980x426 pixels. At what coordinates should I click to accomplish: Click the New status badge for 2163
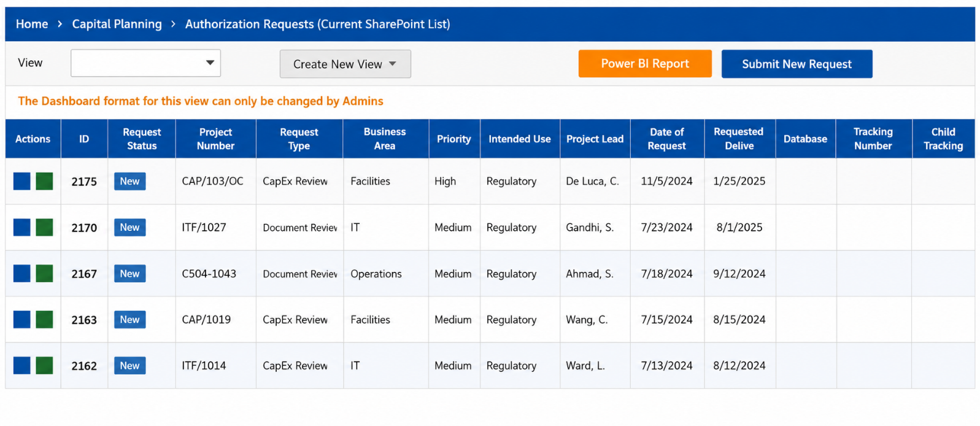(129, 319)
